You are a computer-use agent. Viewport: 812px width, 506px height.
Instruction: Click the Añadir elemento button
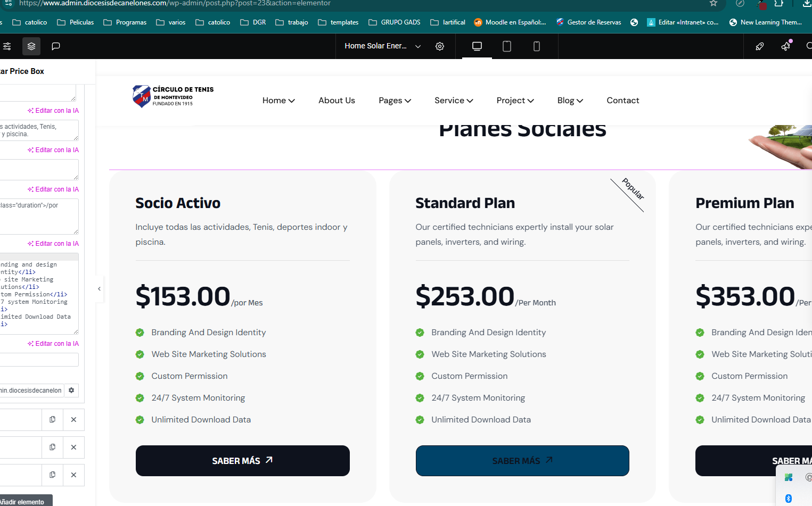click(23, 501)
